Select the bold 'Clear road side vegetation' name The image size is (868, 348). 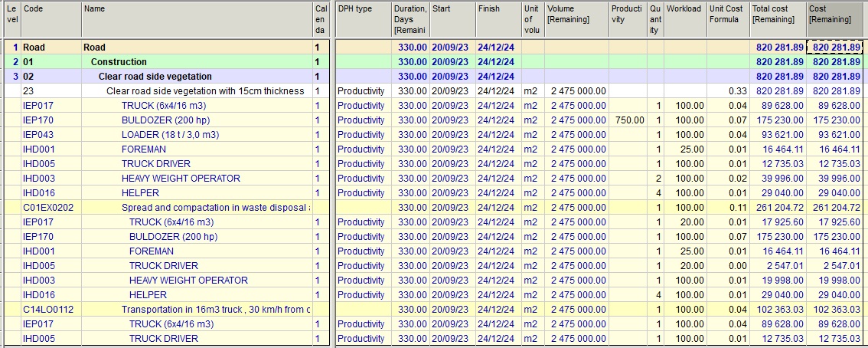coord(155,77)
